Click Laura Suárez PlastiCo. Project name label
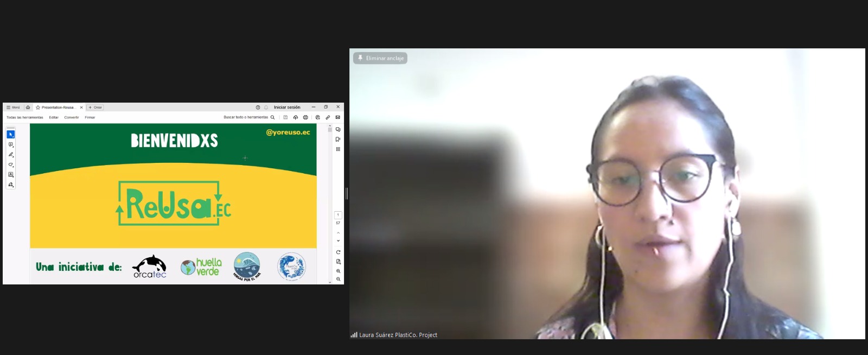The height and width of the screenshot is (355, 868). 398,335
